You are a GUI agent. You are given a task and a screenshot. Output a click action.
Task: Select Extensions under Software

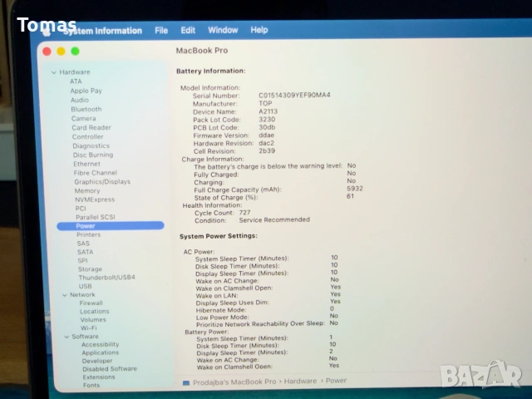click(x=99, y=377)
